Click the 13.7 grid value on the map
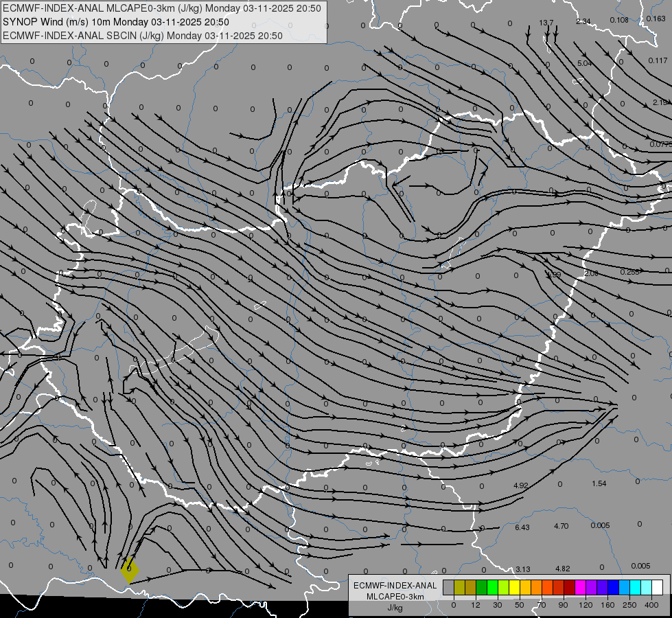The image size is (672, 618). click(546, 23)
